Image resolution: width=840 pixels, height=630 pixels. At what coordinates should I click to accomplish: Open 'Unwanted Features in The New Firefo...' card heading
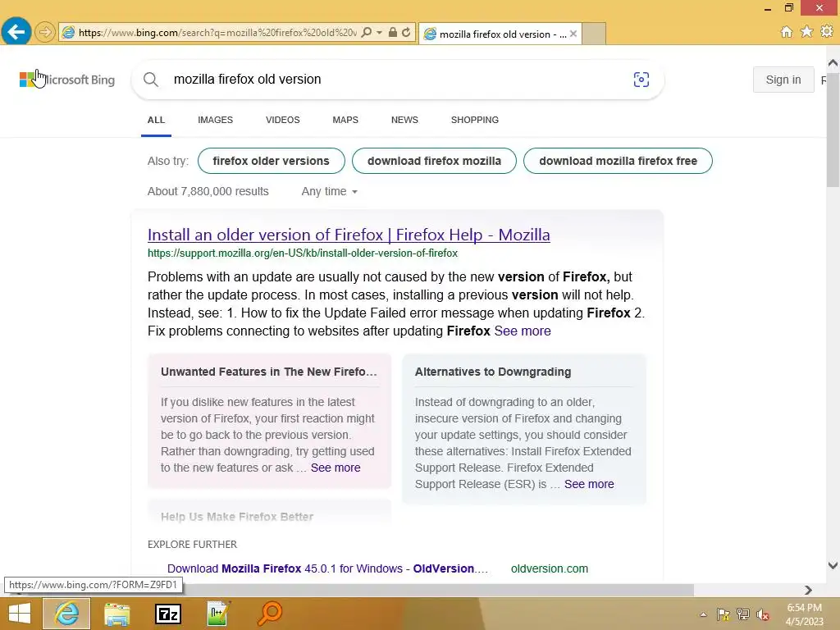point(269,372)
